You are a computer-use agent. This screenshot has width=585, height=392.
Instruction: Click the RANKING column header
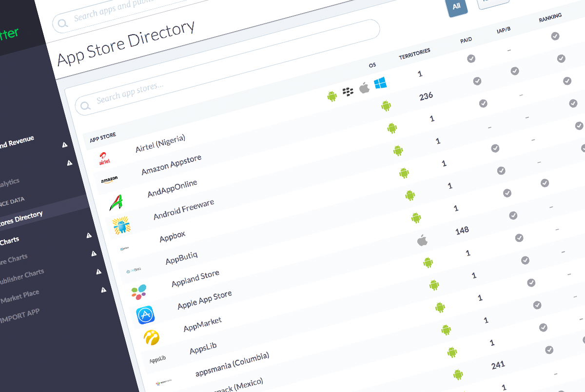click(550, 18)
